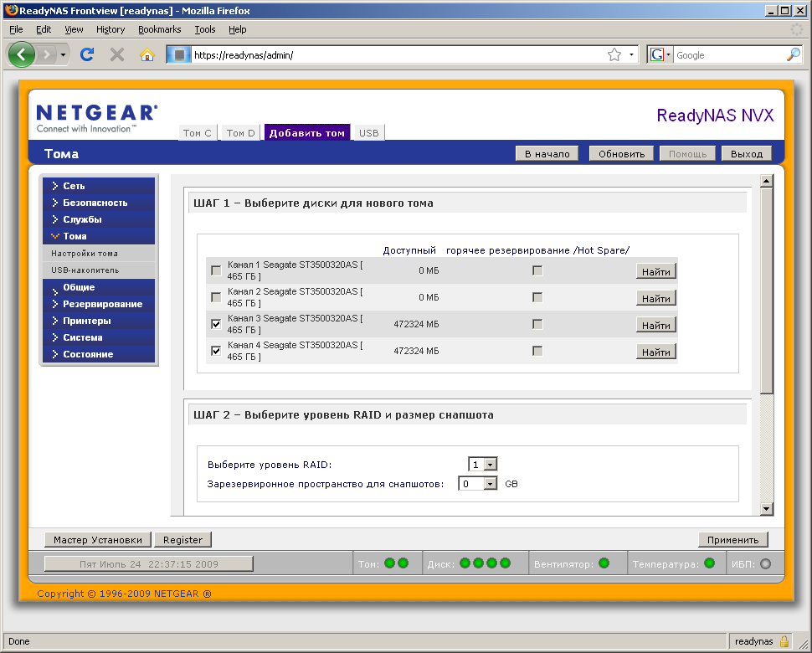Click the page scrollbar down arrow
This screenshot has height=653, width=812.
[766, 508]
